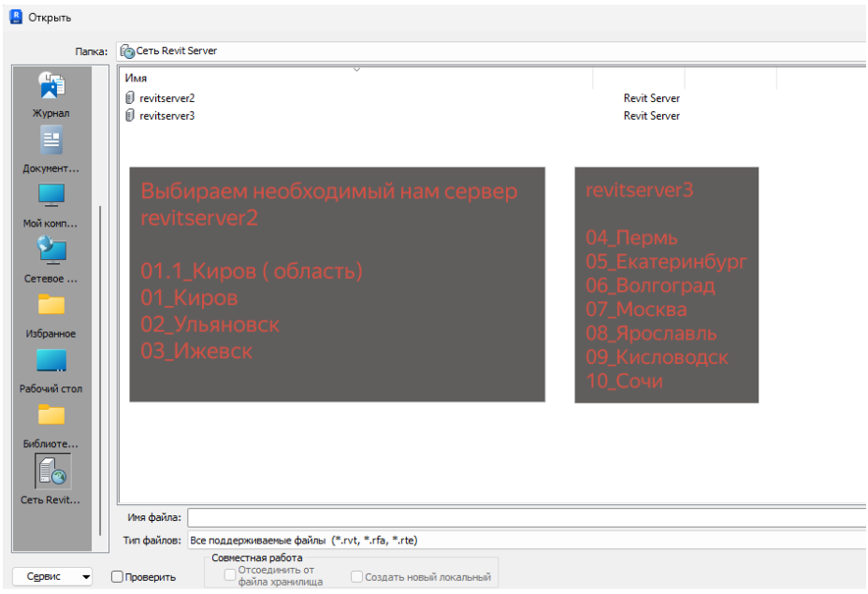
Task: Open the Библиотеки folder shortcut
Action: click(x=51, y=426)
